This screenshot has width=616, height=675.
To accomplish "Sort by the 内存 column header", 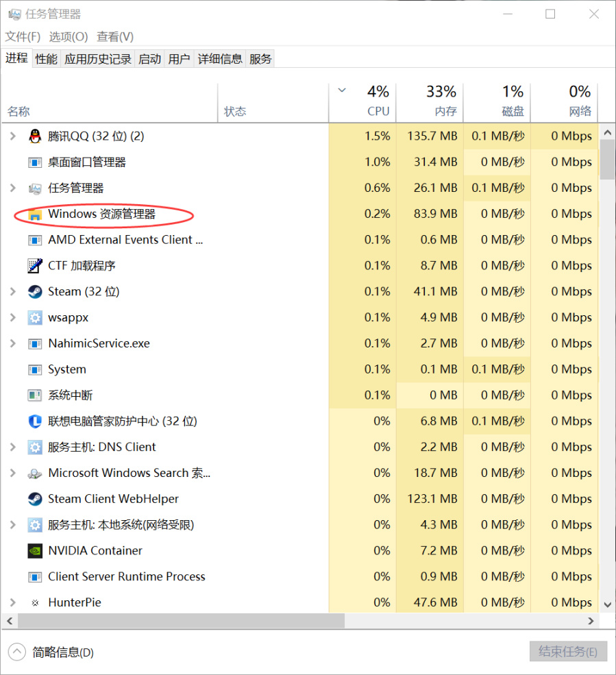I will [430, 101].
